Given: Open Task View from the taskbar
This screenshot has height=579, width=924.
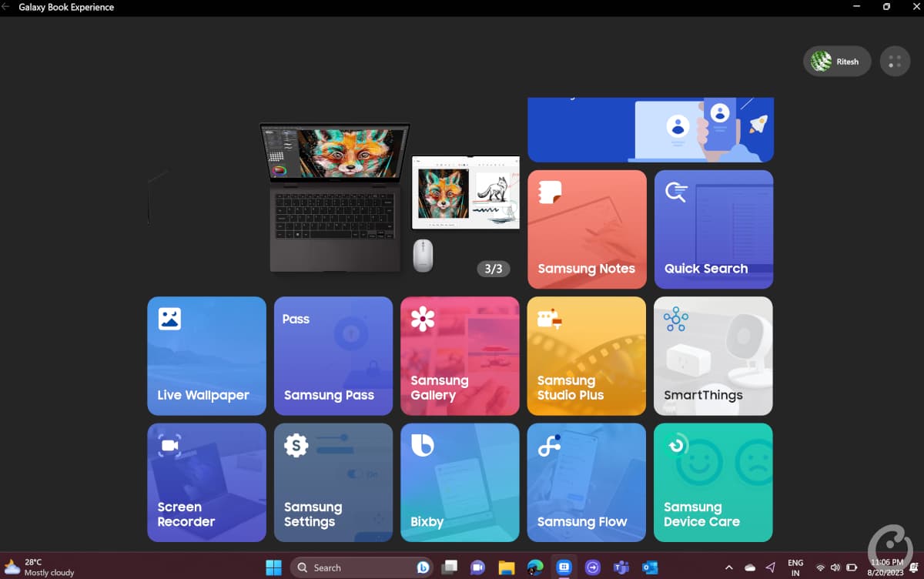Looking at the screenshot, I should point(449,567).
